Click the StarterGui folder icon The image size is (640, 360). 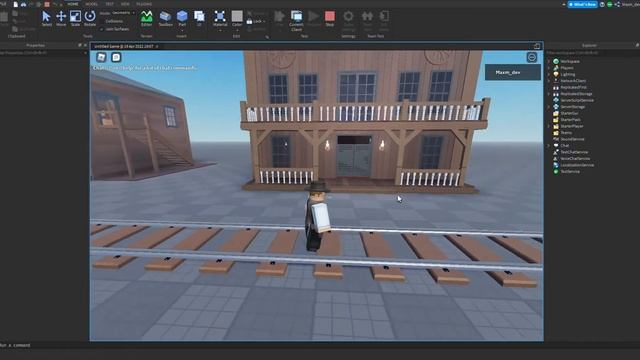click(x=556, y=113)
